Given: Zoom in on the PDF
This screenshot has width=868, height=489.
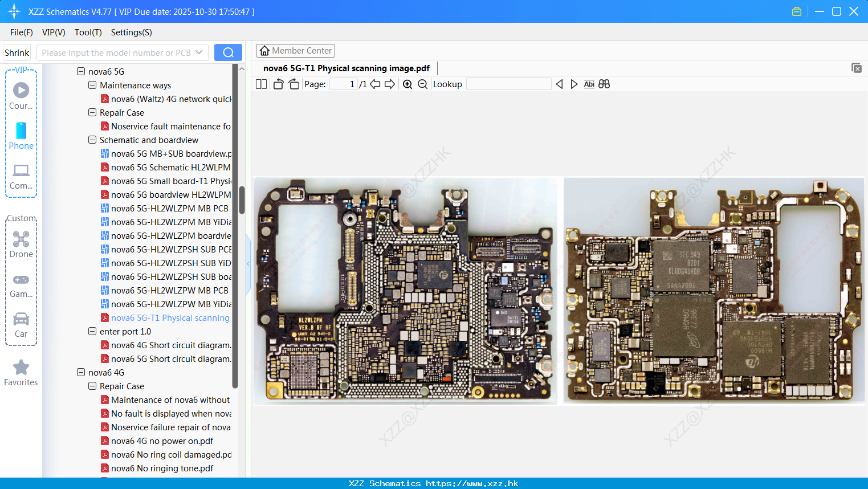Looking at the screenshot, I should pyautogui.click(x=407, y=84).
